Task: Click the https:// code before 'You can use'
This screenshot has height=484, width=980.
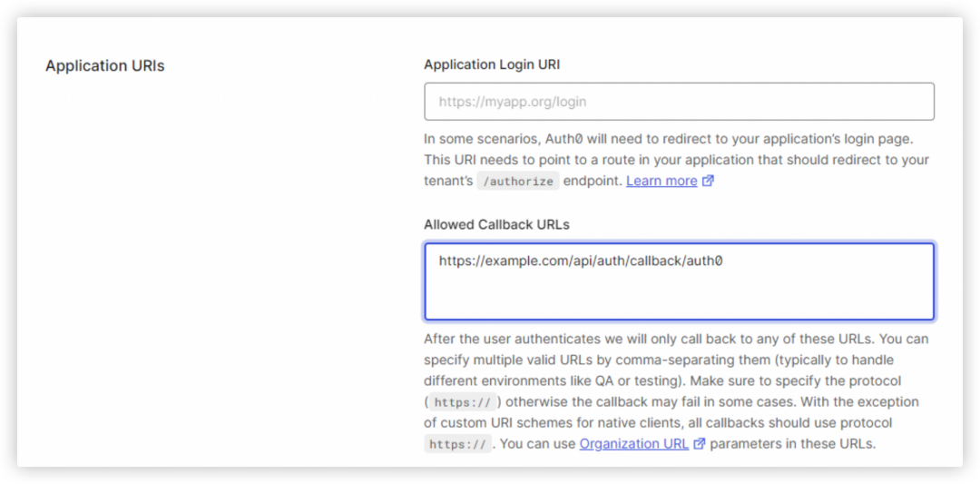Action: pyautogui.click(x=458, y=445)
